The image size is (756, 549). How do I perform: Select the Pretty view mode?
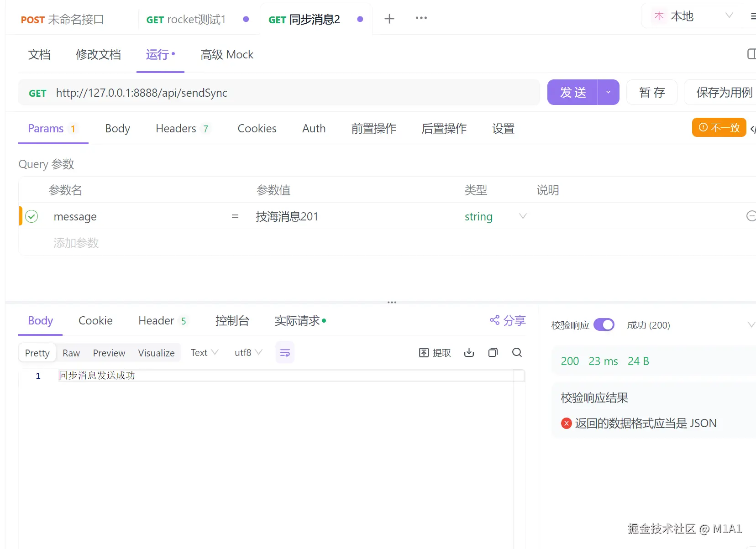(37, 353)
